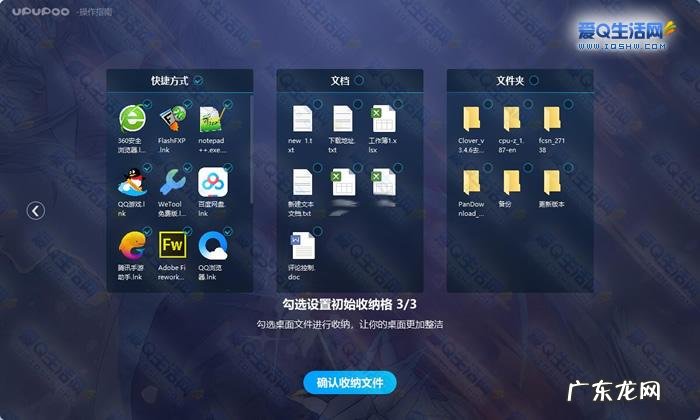Check the new 1.txt file checkbox
Screen dimensions: 700x420
(317, 104)
